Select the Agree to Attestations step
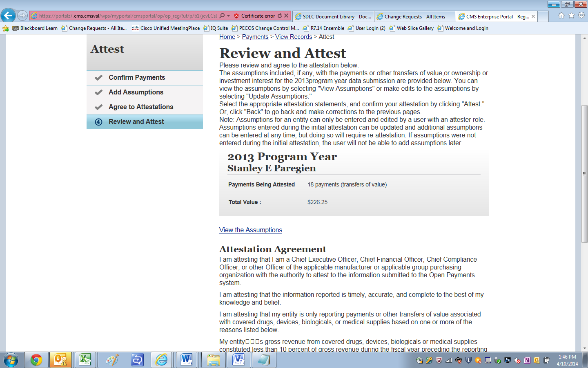This screenshot has height=368, width=588. (x=145, y=107)
